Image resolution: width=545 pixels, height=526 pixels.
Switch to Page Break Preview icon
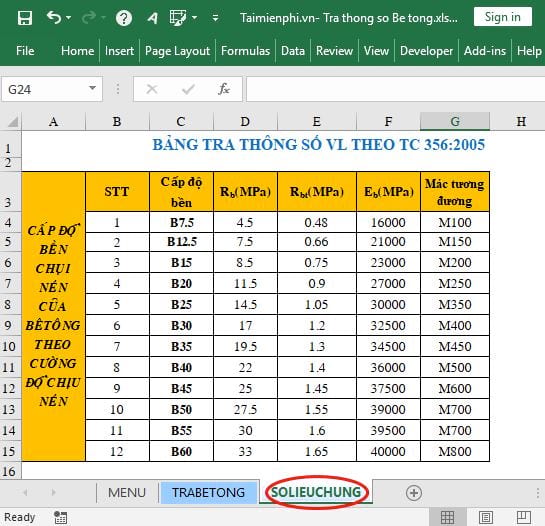tap(523, 517)
